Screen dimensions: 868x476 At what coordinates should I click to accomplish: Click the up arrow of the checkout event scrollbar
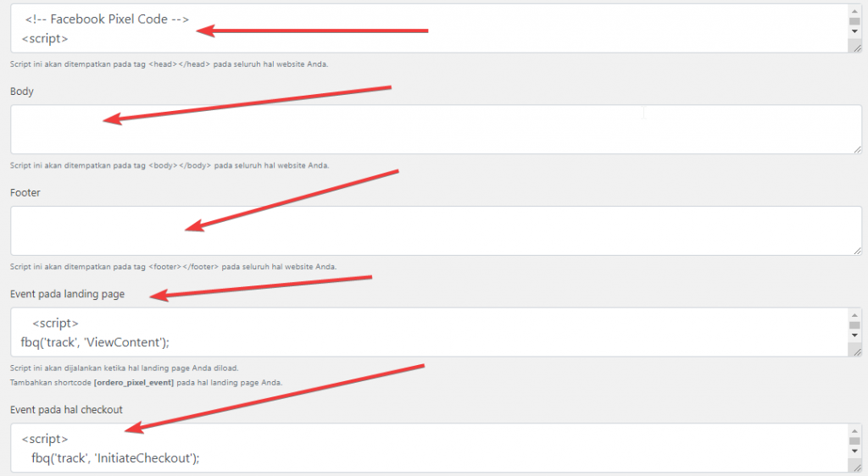click(x=854, y=430)
